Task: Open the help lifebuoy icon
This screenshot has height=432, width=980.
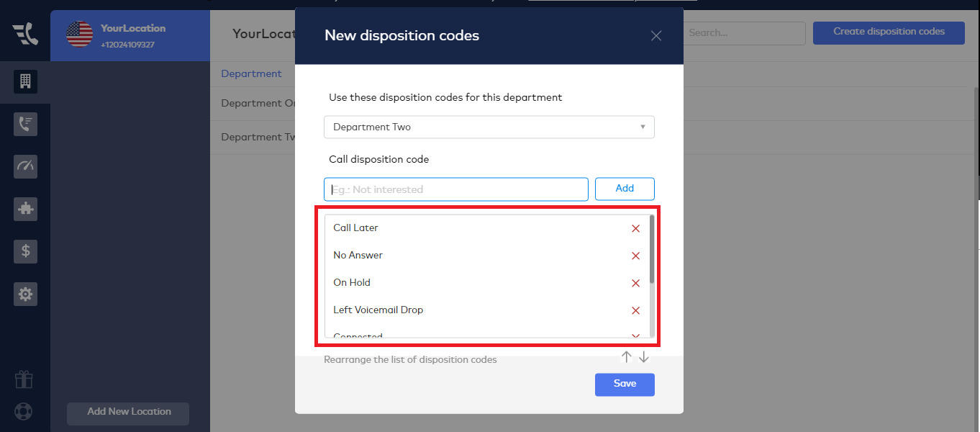Action: [24, 413]
